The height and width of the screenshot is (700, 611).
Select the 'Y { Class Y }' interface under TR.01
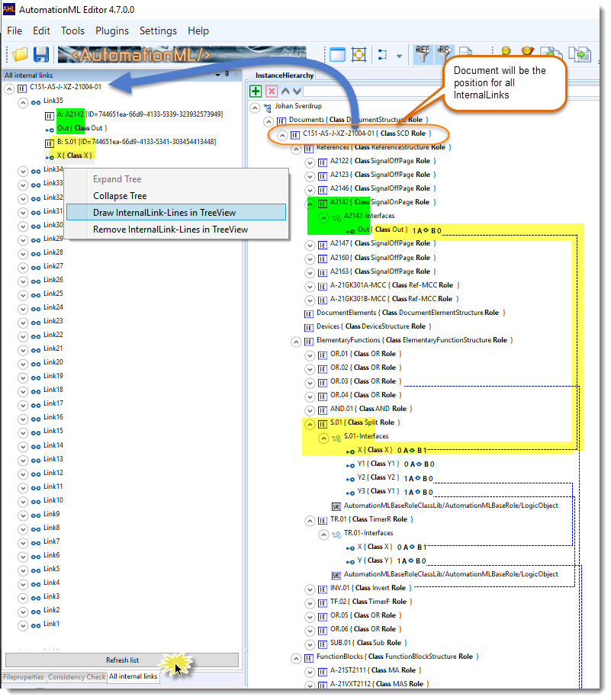coord(375,560)
